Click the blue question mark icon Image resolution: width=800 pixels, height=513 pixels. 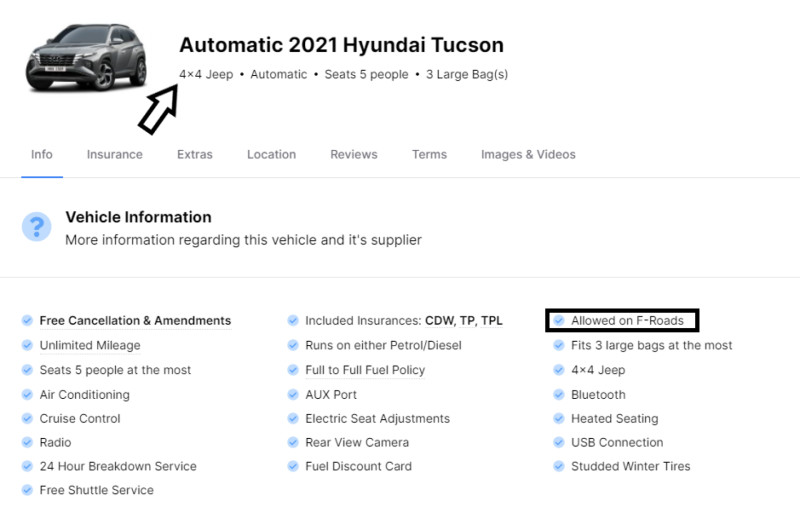36,227
